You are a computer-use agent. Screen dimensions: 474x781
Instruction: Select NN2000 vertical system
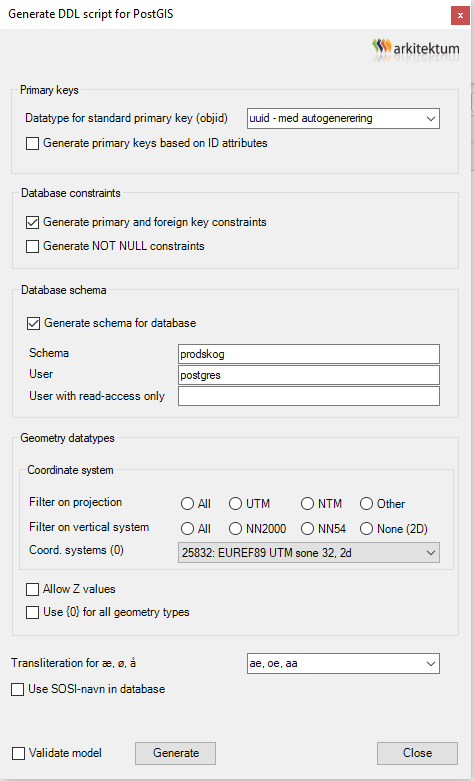235,529
